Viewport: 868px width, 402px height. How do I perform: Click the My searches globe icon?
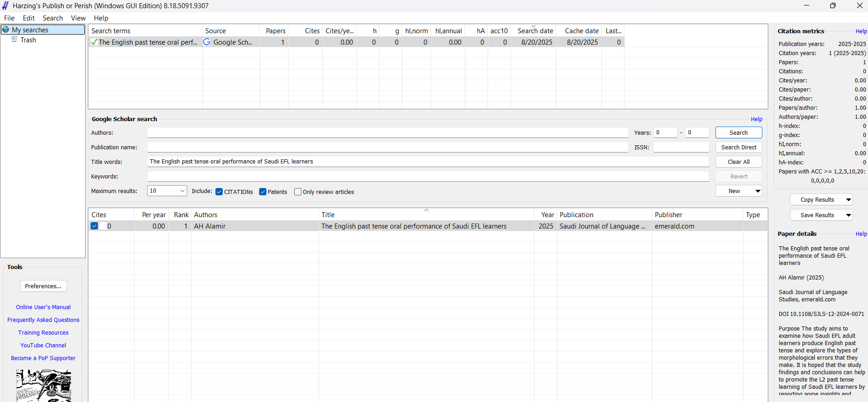tap(6, 30)
